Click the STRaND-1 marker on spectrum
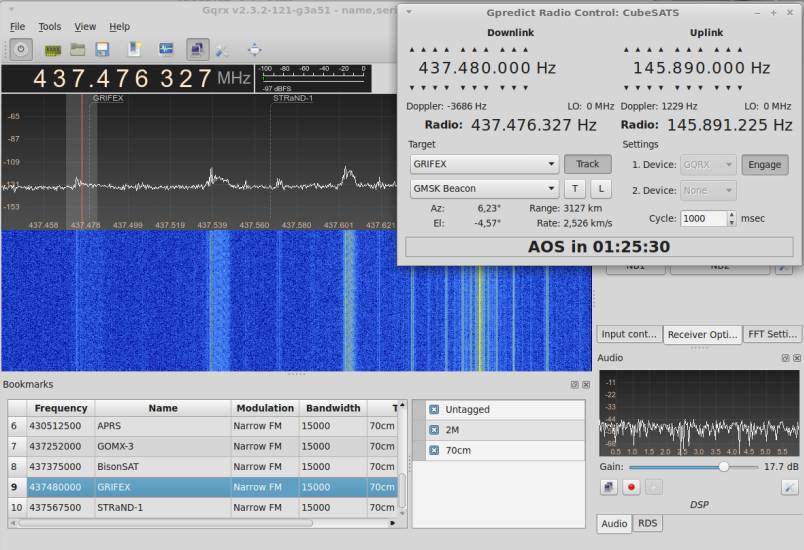This screenshot has width=804, height=550. (293, 98)
